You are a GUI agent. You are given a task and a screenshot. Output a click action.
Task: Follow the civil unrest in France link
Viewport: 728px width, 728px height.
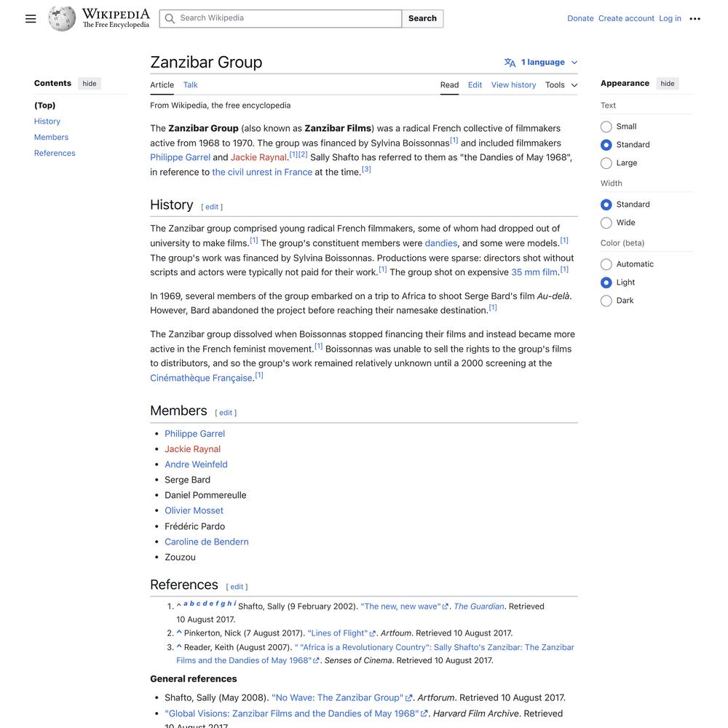coord(262,173)
